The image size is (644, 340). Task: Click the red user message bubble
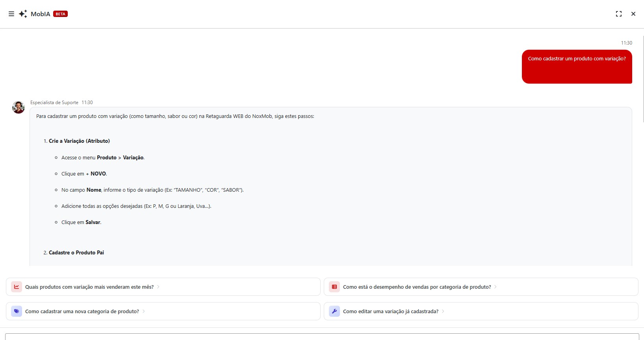577,67
